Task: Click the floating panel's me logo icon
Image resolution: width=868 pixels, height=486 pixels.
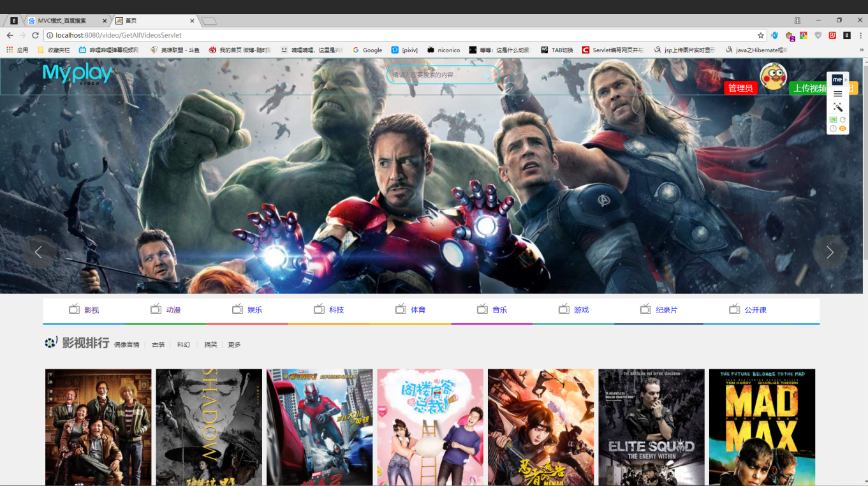Action: click(x=837, y=80)
